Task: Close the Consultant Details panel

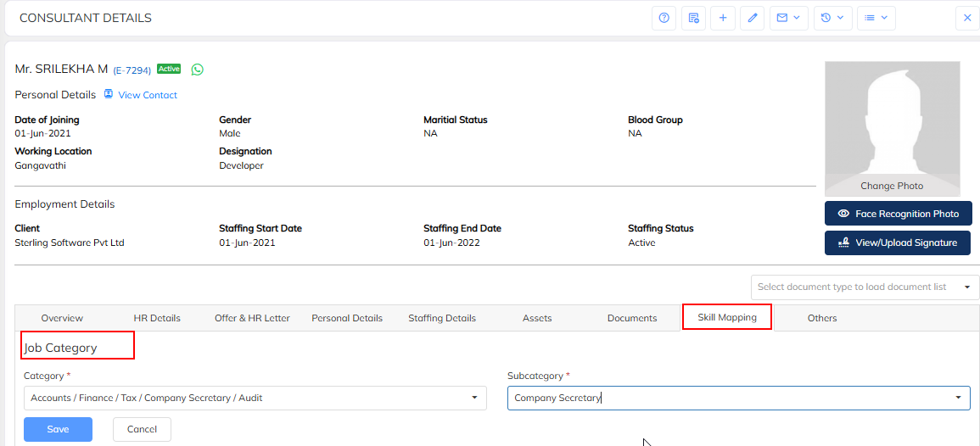Action: (x=966, y=18)
